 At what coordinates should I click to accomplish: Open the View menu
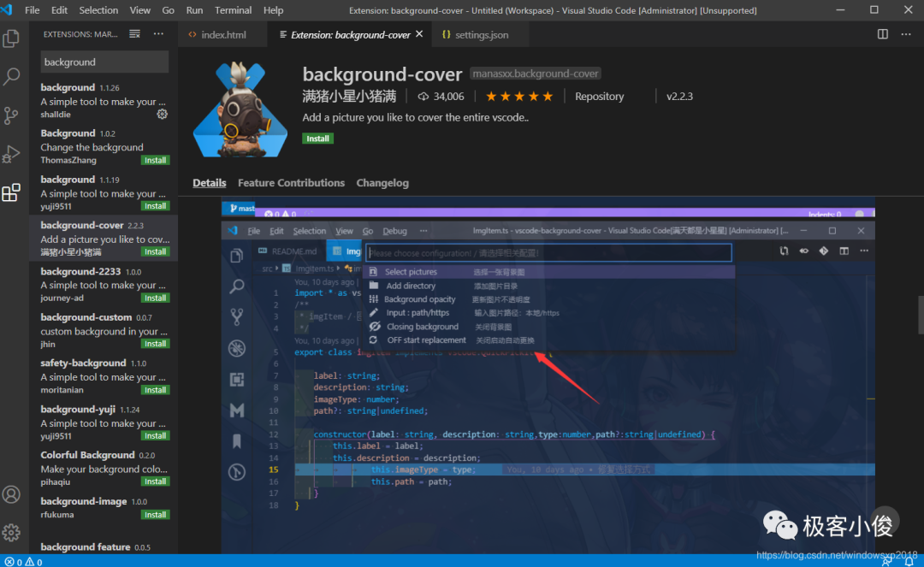tap(140, 10)
